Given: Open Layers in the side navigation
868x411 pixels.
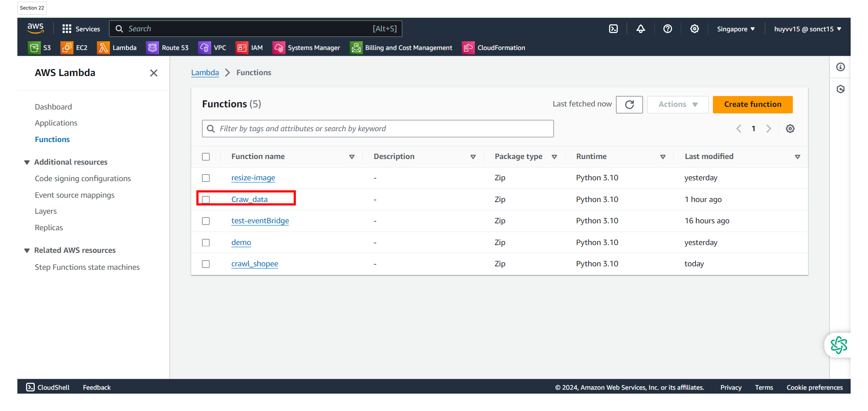Looking at the screenshot, I should coord(46,211).
